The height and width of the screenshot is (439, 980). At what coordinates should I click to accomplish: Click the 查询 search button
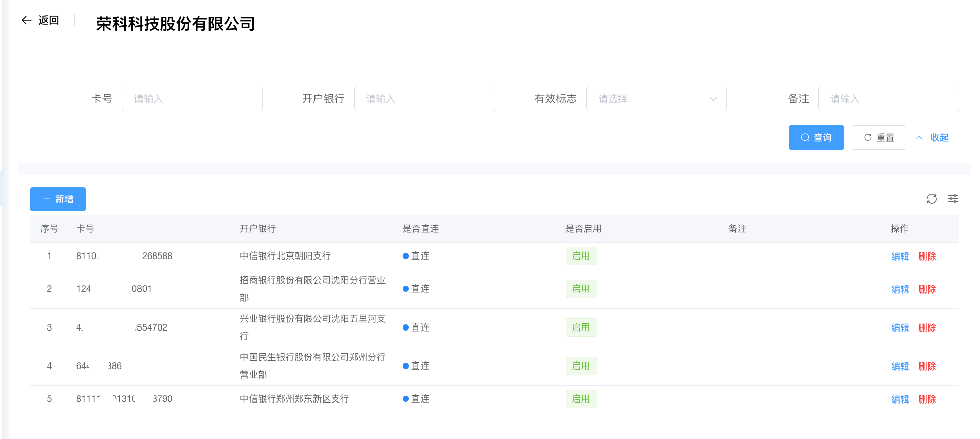(816, 137)
